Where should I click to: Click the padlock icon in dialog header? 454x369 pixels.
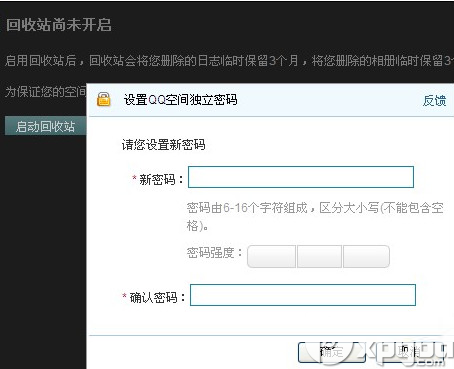103,99
